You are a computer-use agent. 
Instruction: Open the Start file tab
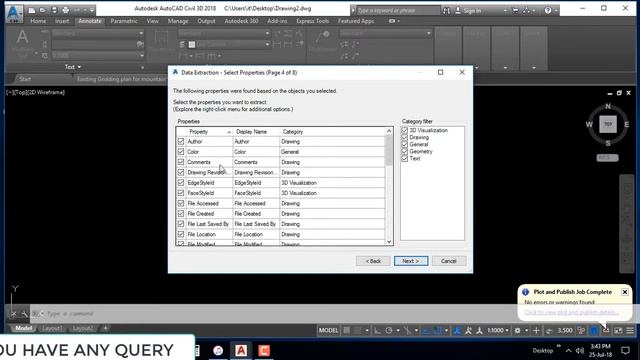(x=25, y=79)
